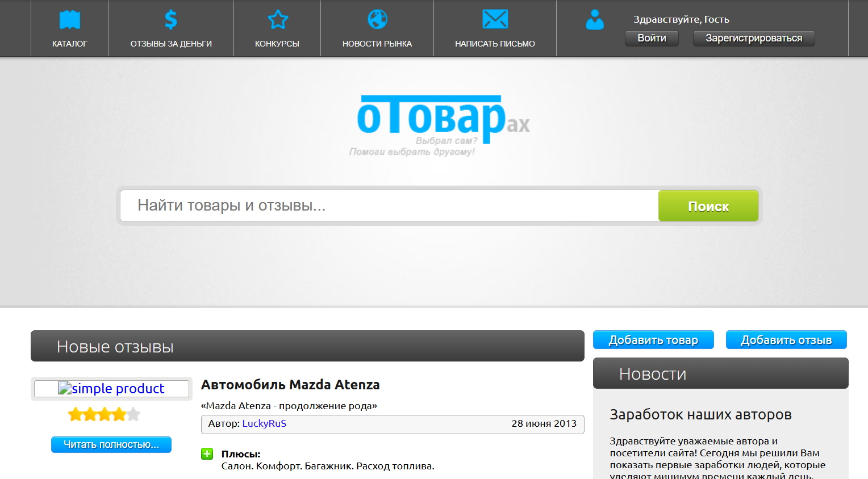This screenshot has width=868, height=479.
Task: Click the Новые отзывы section header
Action: pos(307,346)
